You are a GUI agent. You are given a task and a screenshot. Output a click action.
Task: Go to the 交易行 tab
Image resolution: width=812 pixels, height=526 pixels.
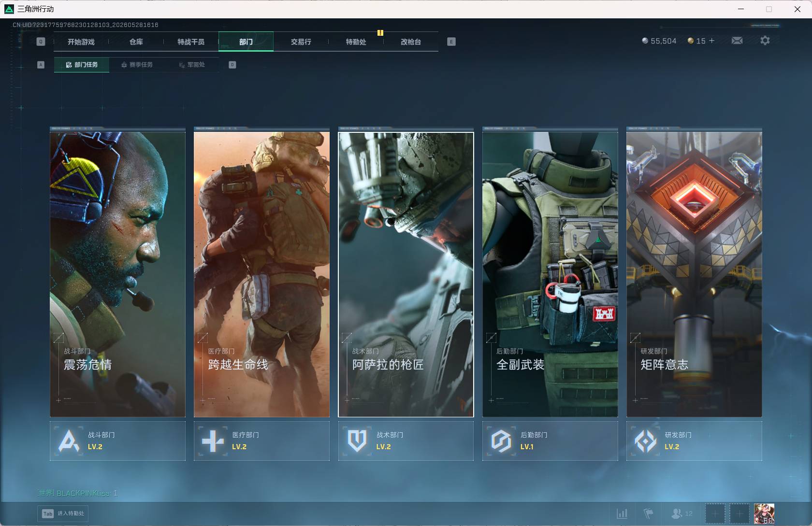coord(301,42)
